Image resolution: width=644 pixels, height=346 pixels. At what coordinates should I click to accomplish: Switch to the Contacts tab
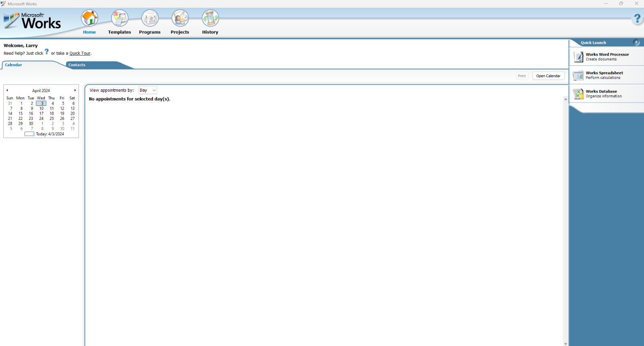77,65
